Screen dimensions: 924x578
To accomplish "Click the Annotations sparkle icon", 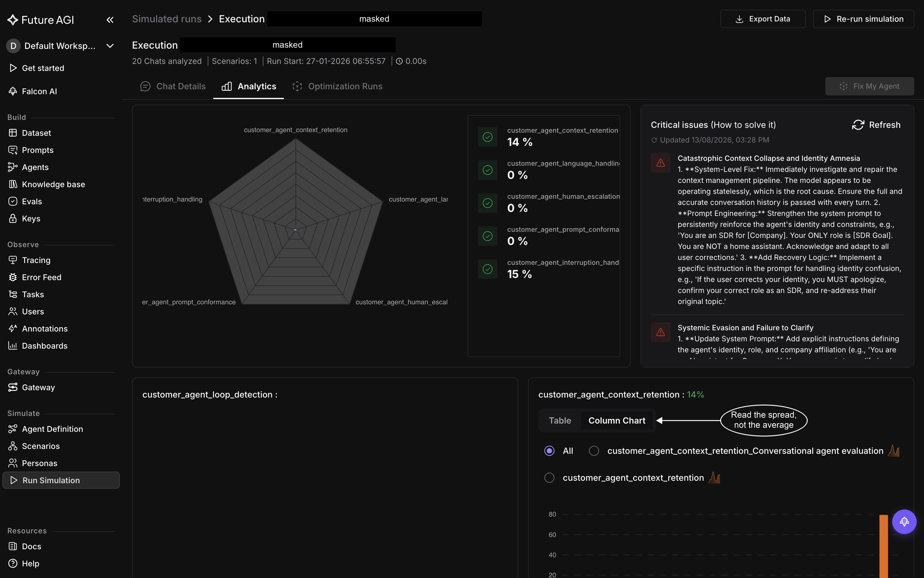I will tap(13, 328).
